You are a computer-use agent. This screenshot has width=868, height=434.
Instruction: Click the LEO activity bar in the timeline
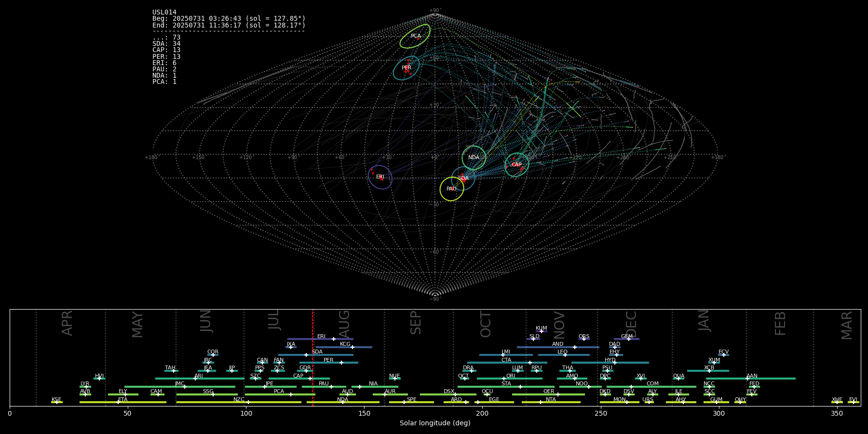564,355
